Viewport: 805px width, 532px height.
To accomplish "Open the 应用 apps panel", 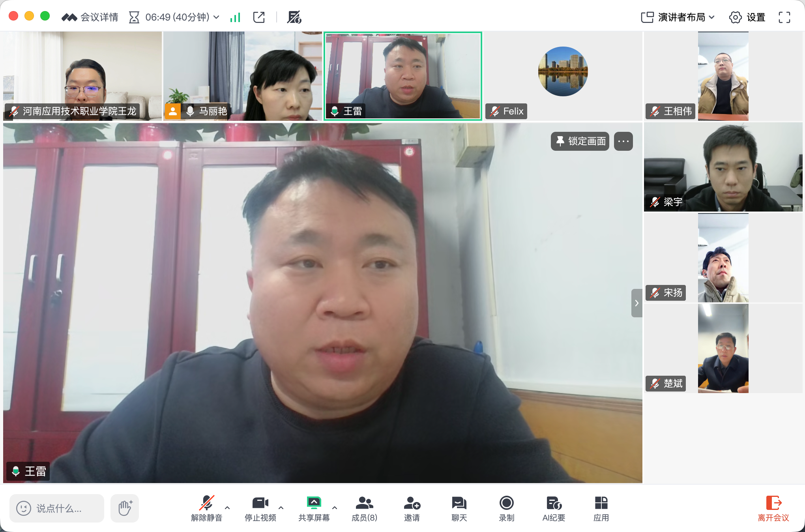I will tap(601, 509).
